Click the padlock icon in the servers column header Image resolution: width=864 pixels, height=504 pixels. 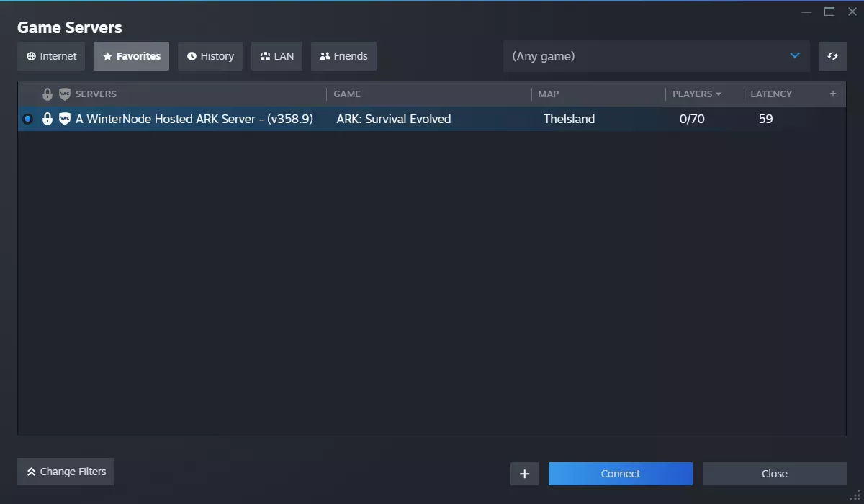(x=47, y=94)
